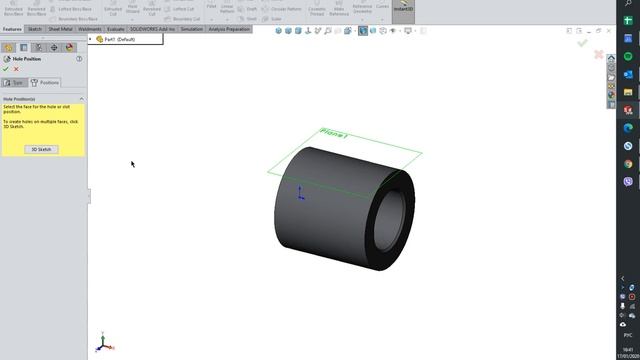The width and height of the screenshot is (640, 360).
Task: Open Hole Wizard dropdown arrow
Action: point(132,19)
